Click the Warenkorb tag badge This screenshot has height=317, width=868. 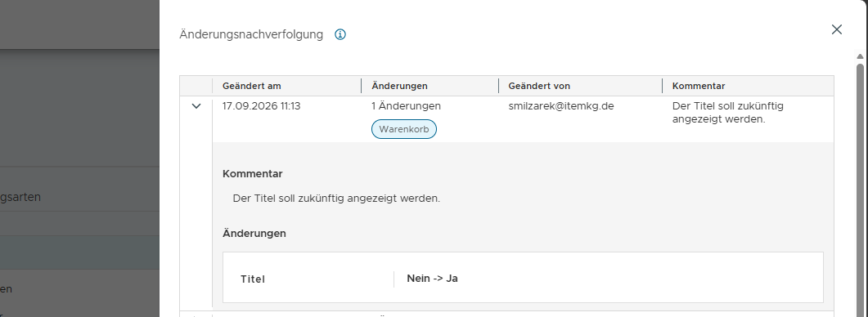tap(403, 129)
